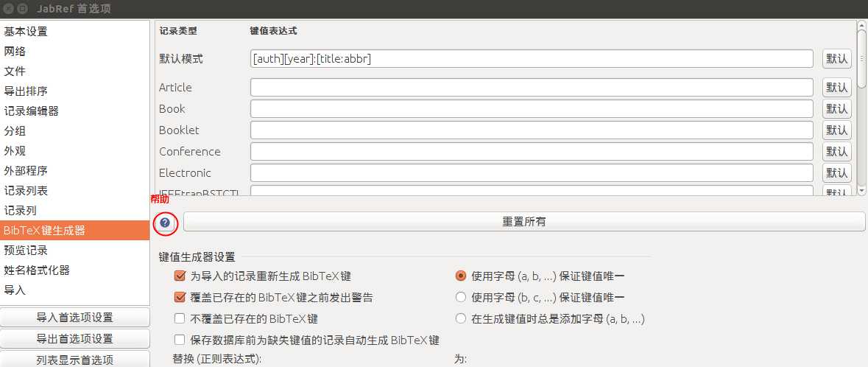Toggle 覆盖已存在的 BibTeX 键之前发出警告 checkbox
The image size is (868, 367).
180,298
